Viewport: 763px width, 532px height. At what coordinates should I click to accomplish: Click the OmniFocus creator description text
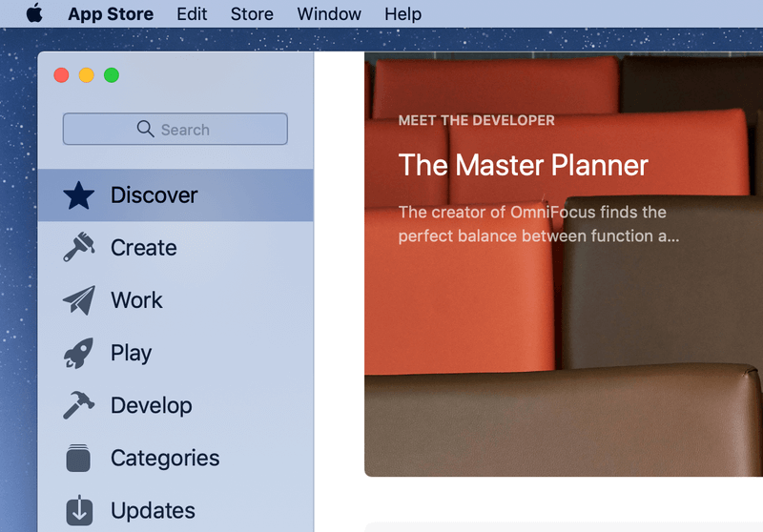click(539, 224)
